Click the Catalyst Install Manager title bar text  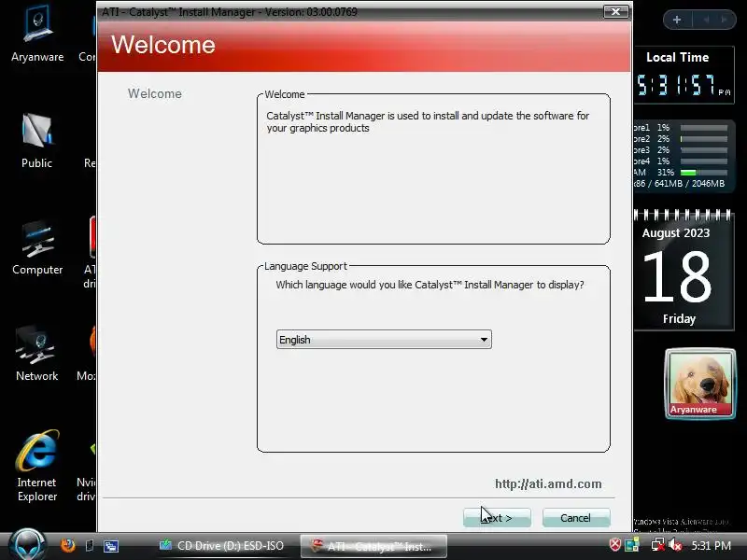229,12
